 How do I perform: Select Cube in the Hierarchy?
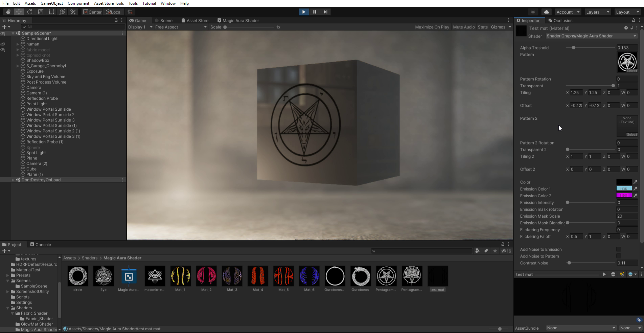click(x=31, y=169)
